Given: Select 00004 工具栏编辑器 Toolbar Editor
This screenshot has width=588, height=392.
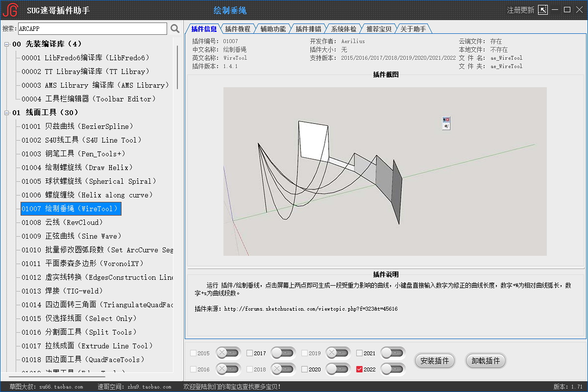Looking at the screenshot, I should coord(88,99).
